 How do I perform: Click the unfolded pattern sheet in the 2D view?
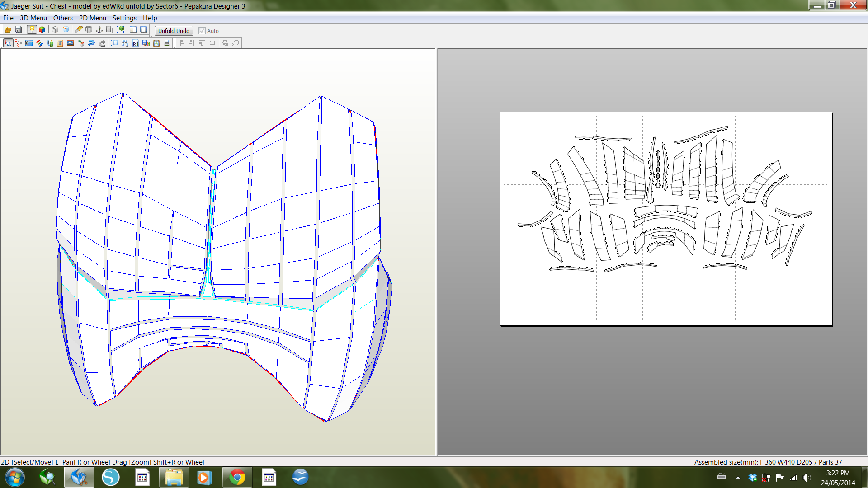(666, 219)
